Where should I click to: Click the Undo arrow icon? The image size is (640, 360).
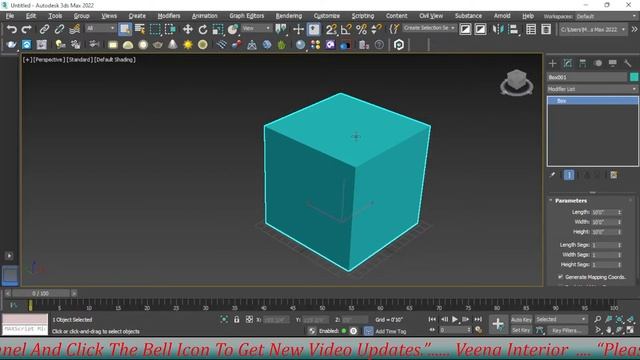[x=12, y=29]
